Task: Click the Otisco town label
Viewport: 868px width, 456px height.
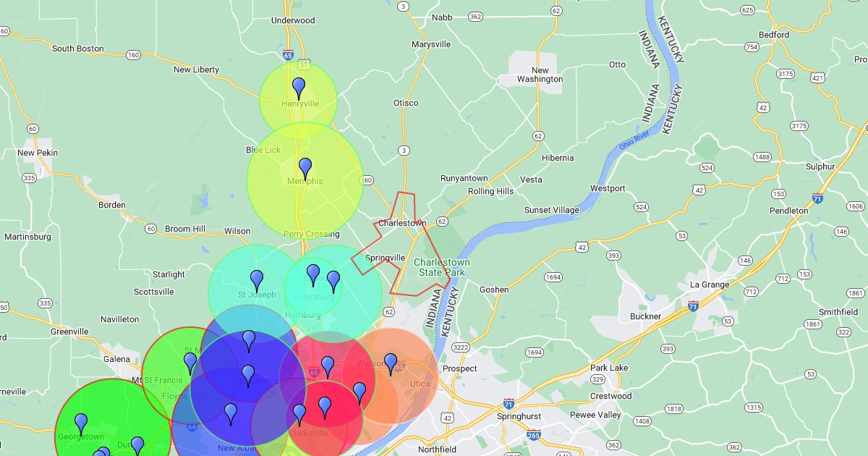Action: click(x=406, y=103)
